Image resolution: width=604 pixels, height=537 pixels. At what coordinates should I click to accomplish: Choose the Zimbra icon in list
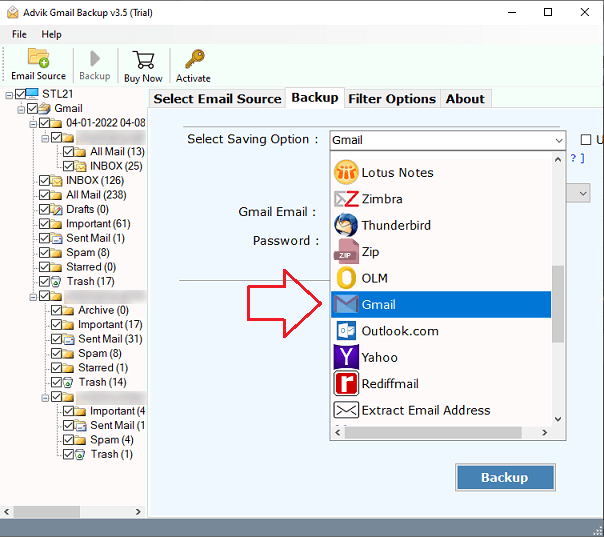tap(346, 199)
